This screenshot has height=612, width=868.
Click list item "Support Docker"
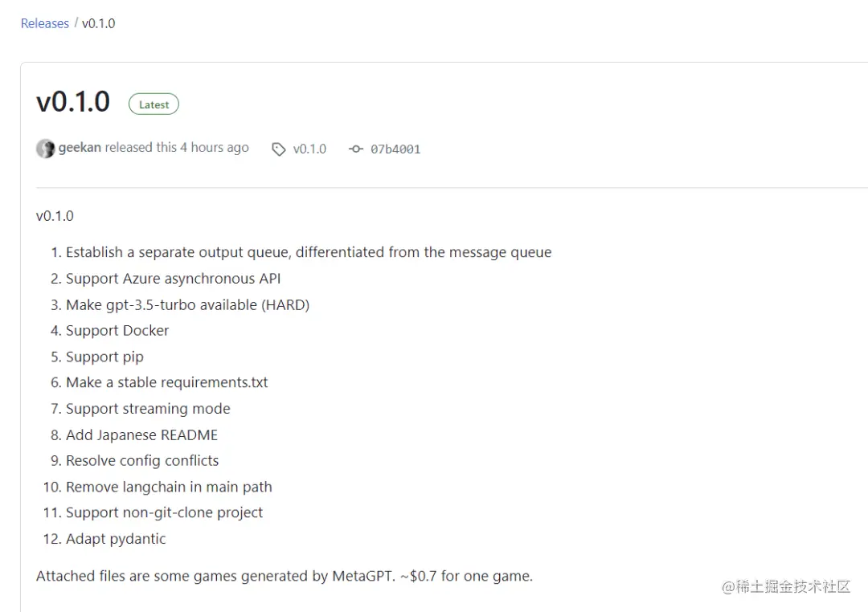117,330
